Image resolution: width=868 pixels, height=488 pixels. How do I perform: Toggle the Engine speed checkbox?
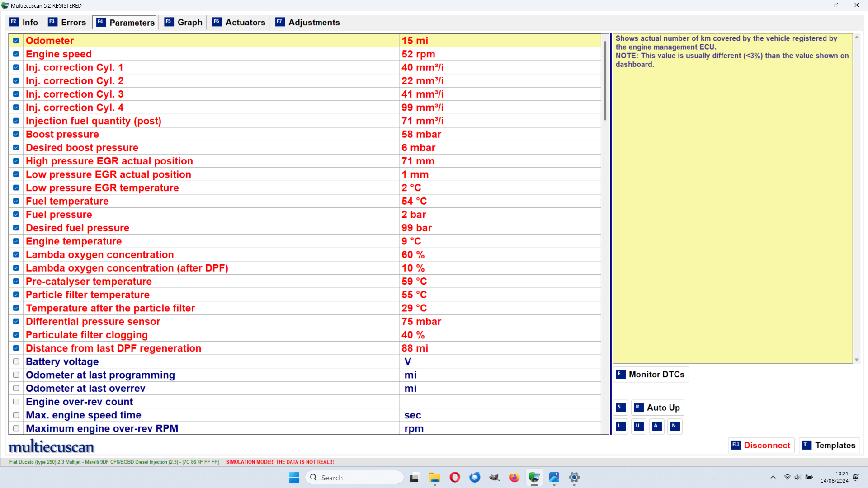[16, 54]
